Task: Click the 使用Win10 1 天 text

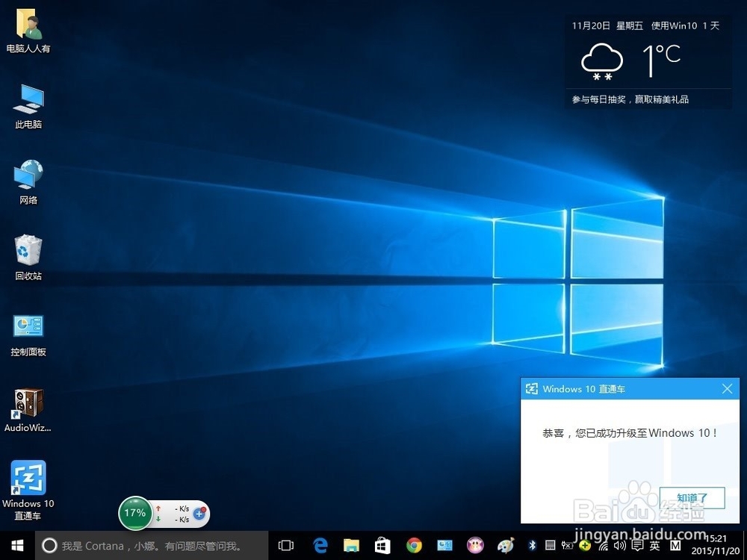Action: [x=685, y=25]
